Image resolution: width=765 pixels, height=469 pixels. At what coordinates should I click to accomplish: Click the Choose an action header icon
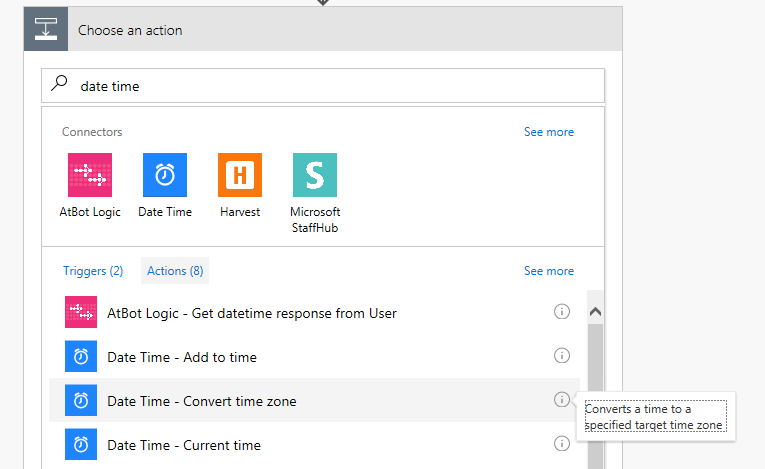[x=46, y=29]
